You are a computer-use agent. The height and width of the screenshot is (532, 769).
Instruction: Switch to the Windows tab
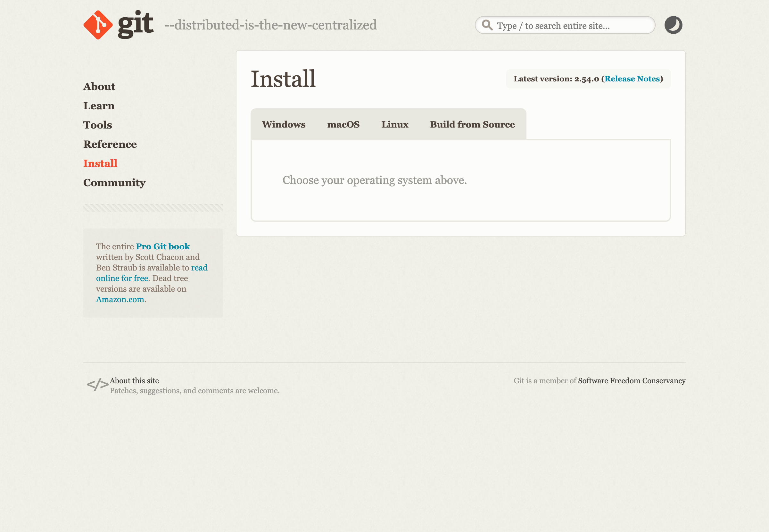click(x=284, y=124)
